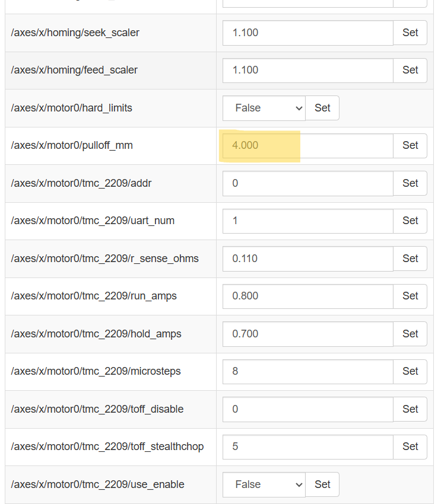
Task: Save uart_num using its Set button
Action: point(410,221)
